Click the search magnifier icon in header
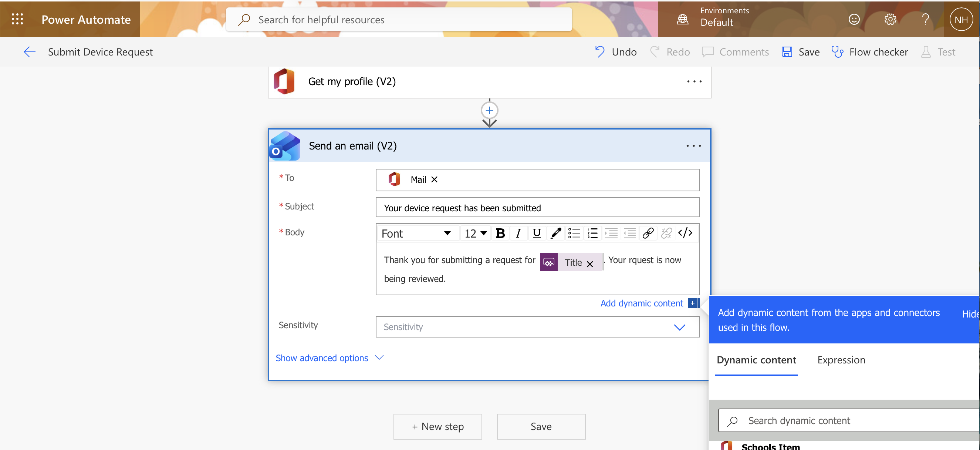 point(244,19)
